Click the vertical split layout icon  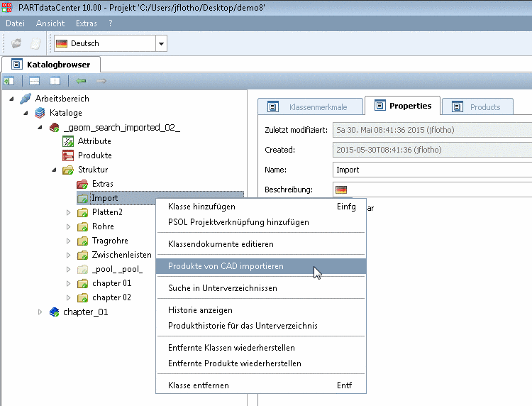pyautogui.click(x=55, y=81)
